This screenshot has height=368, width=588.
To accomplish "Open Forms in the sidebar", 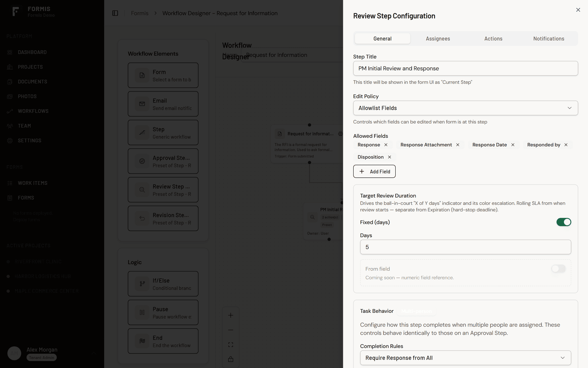I will 26,198.
